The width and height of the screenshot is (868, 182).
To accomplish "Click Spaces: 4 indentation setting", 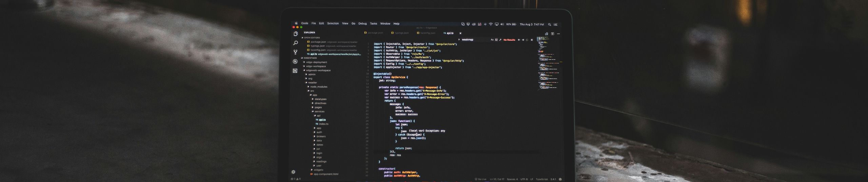I will tap(512, 179).
